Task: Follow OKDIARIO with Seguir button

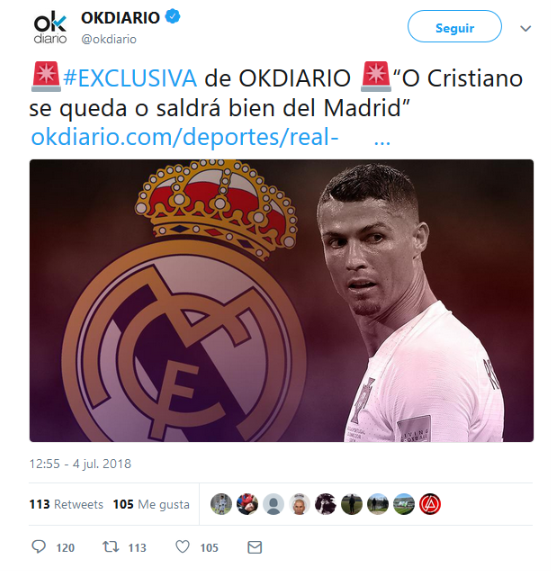Action: pyautogui.click(x=454, y=27)
